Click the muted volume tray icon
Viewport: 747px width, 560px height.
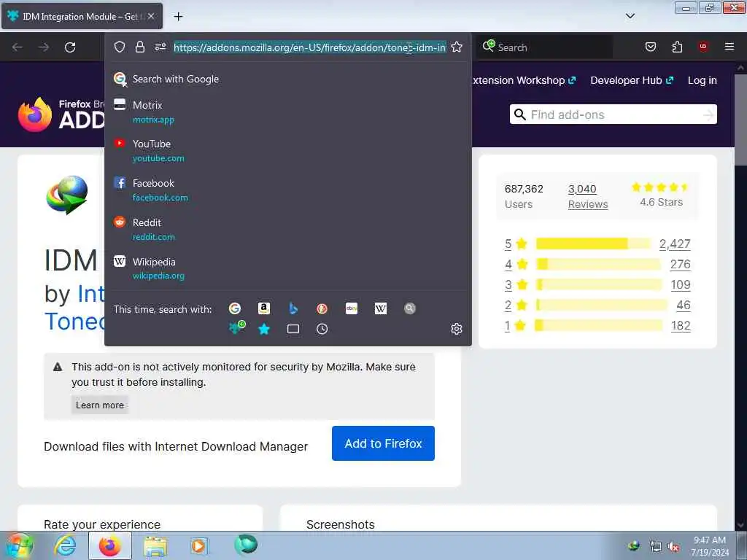point(673,547)
